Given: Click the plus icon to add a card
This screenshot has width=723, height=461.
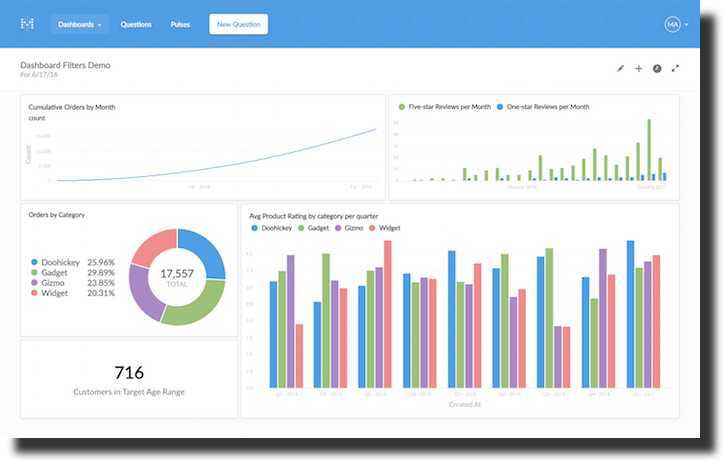Looking at the screenshot, I should 639,69.
